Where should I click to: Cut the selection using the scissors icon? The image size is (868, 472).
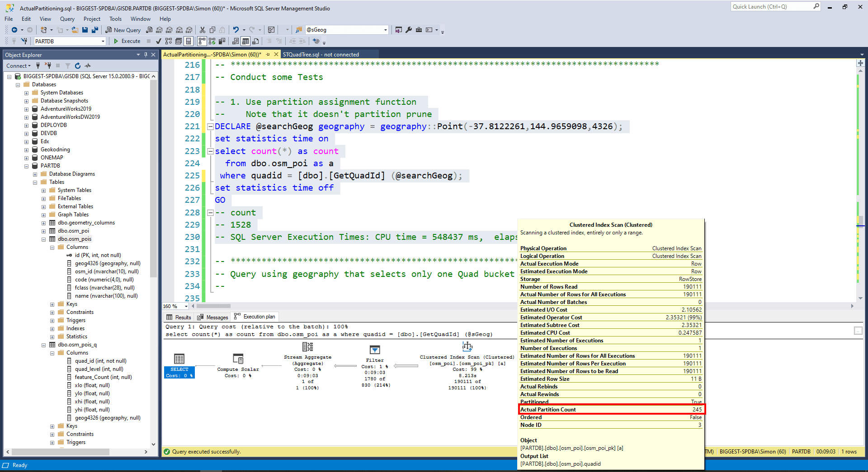[202, 30]
